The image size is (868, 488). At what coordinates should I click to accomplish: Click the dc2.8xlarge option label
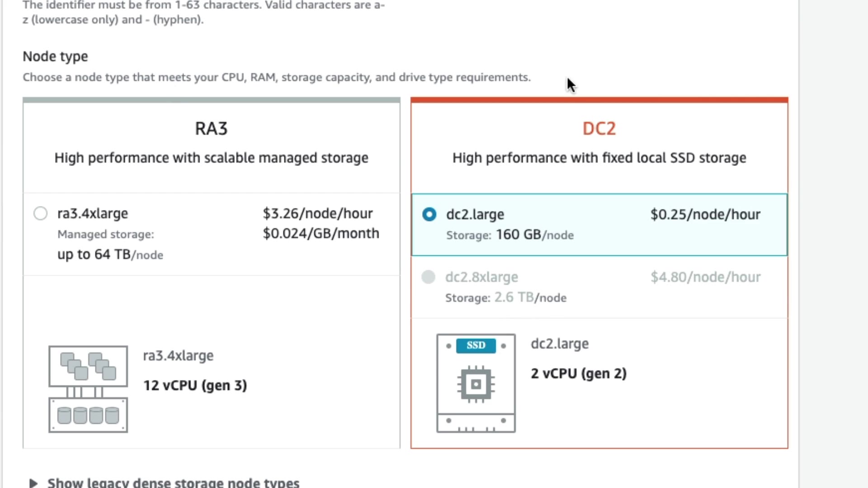pos(481,277)
